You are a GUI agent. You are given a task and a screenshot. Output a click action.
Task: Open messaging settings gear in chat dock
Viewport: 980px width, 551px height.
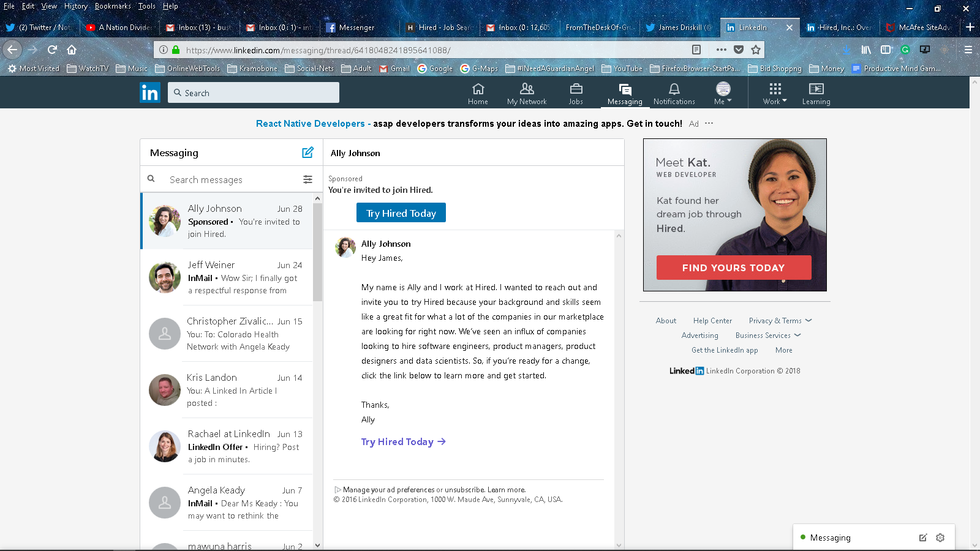(940, 538)
